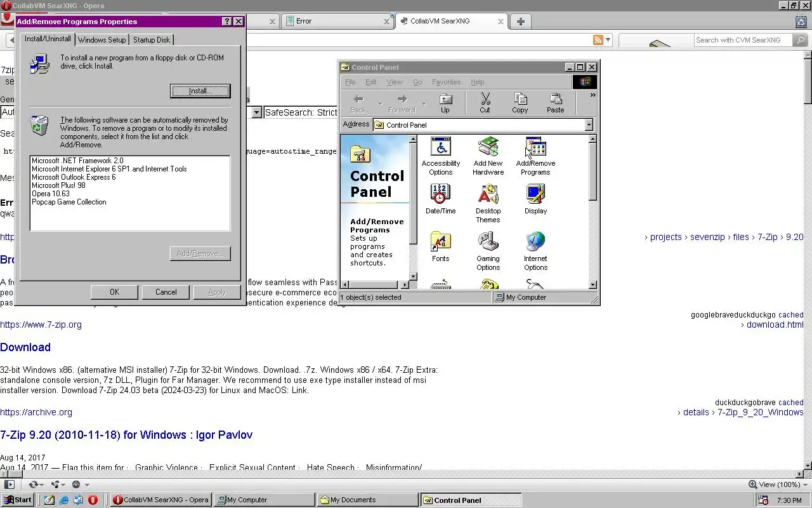Open the Help menu in Control Panel
812x508 pixels.
point(478,82)
